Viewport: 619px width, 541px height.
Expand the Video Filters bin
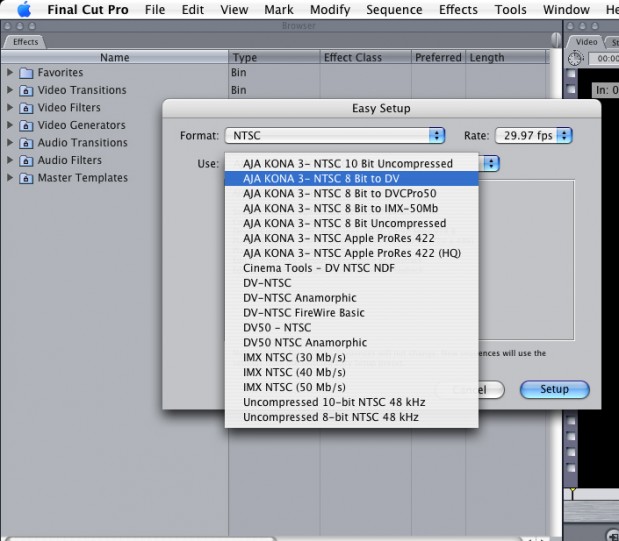10,107
